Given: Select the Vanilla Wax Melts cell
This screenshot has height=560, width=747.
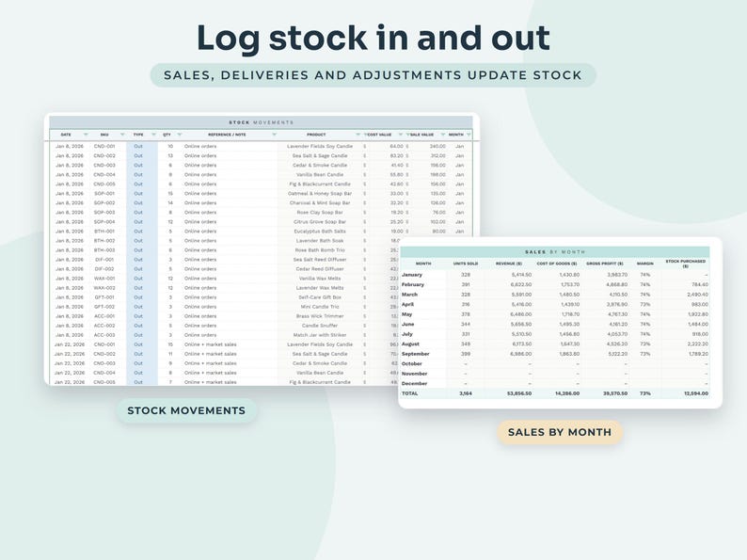Looking at the screenshot, I should point(320,279).
